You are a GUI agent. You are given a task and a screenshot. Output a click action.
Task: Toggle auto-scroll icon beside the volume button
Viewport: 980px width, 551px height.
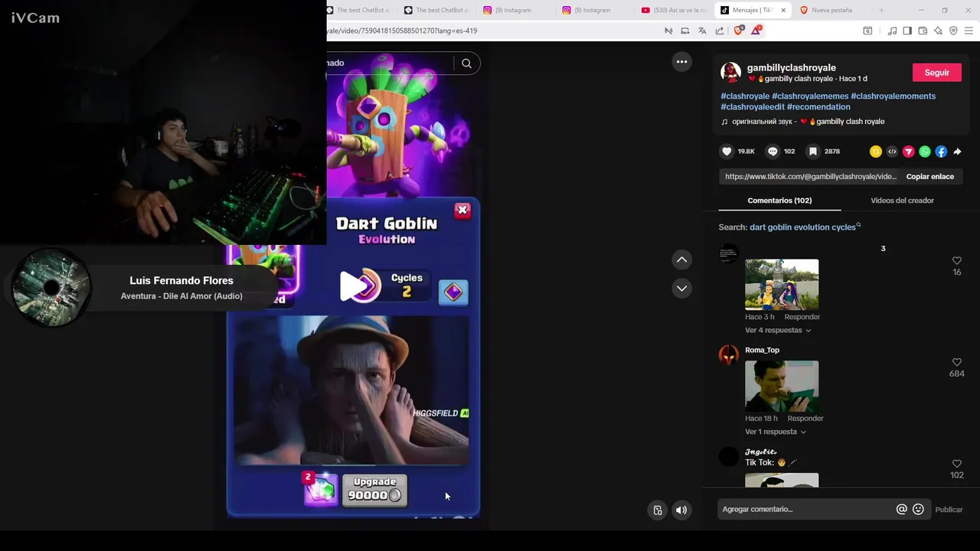[657, 510]
